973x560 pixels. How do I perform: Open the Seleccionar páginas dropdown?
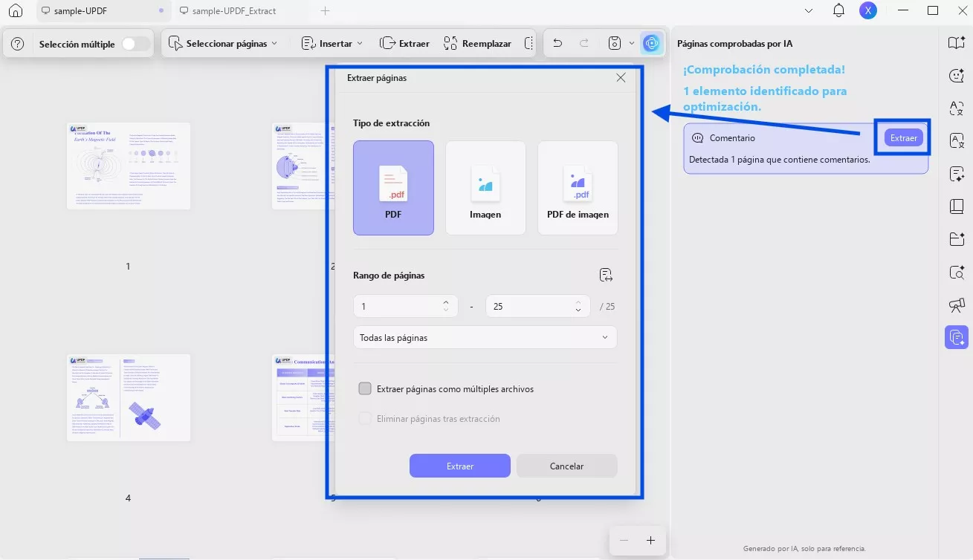[x=223, y=44]
